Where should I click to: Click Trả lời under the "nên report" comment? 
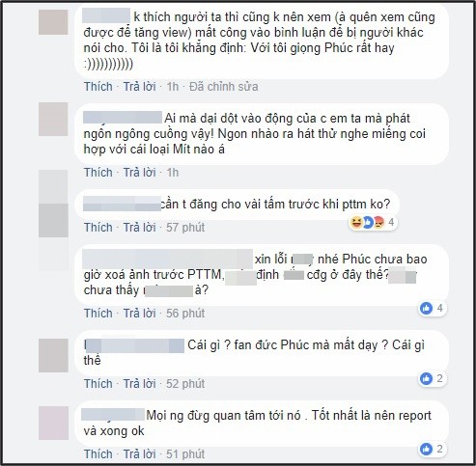click(x=140, y=454)
